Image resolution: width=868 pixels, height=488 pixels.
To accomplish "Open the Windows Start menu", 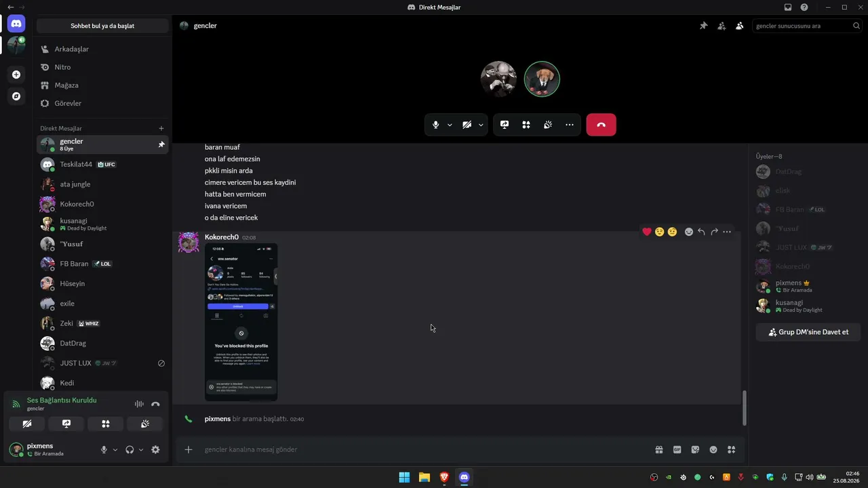I will pyautogui.click(x=404, y=477).
